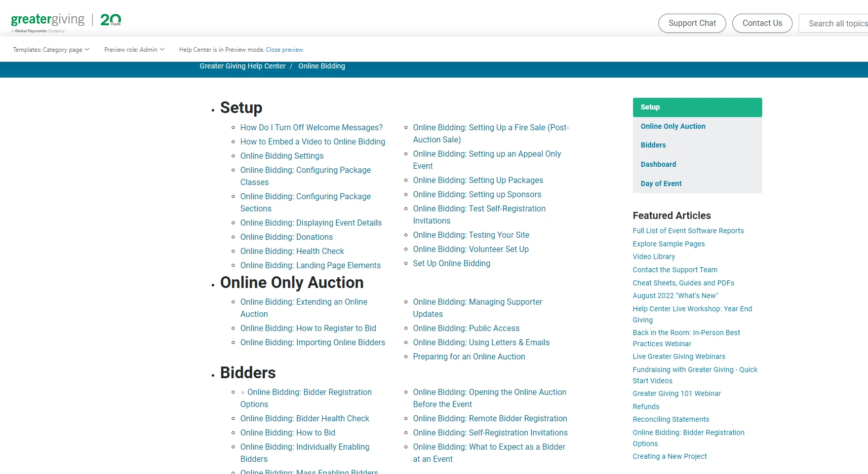
Task: Open Greater Giving 101 Webinar article
Action: (677, 393)
